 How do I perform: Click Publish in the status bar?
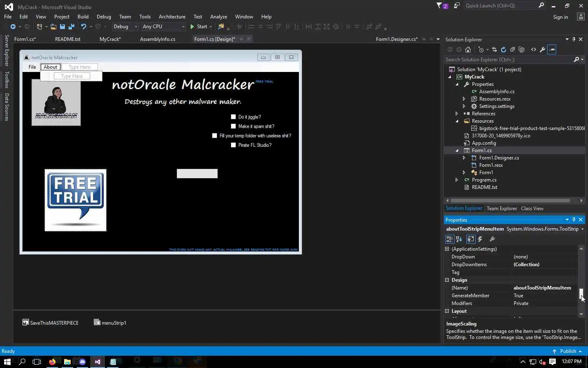pyautogui.click(x=567, y=351)
